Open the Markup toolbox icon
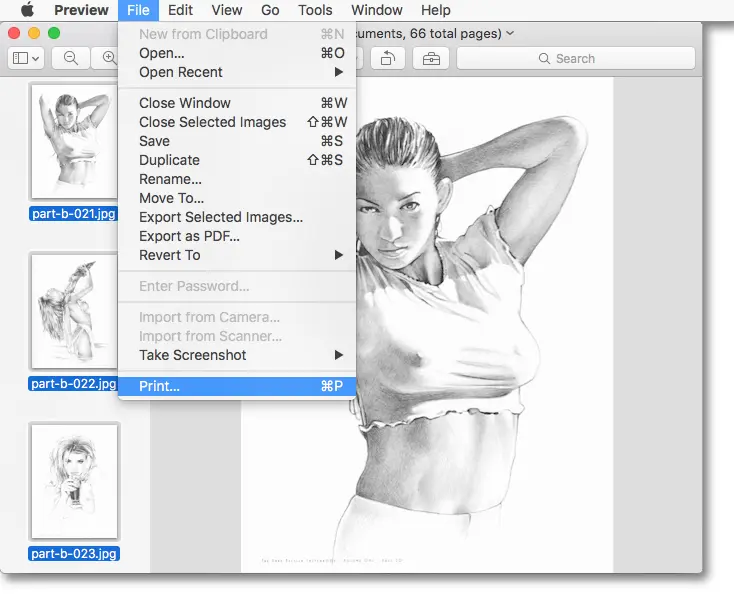 click(x=431, y=58)
